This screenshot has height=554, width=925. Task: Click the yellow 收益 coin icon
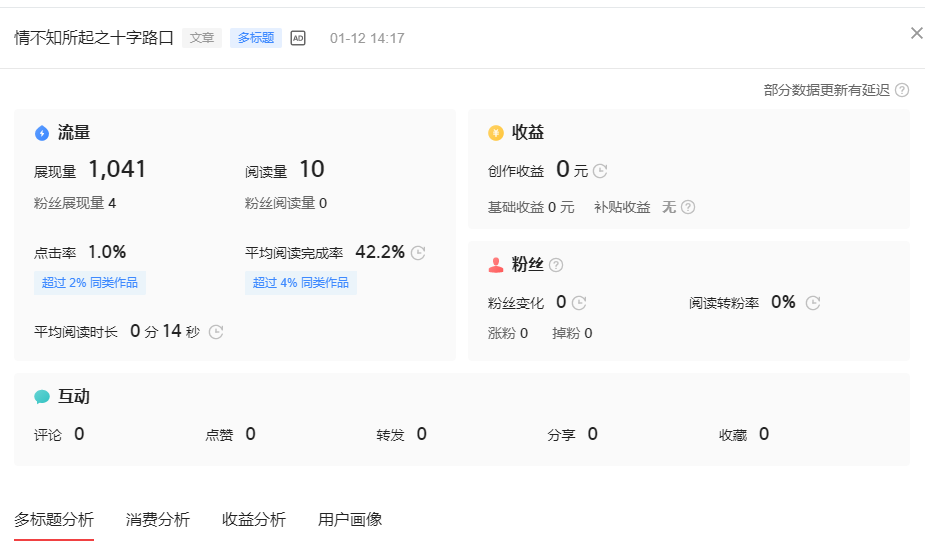tap(496, 133)
